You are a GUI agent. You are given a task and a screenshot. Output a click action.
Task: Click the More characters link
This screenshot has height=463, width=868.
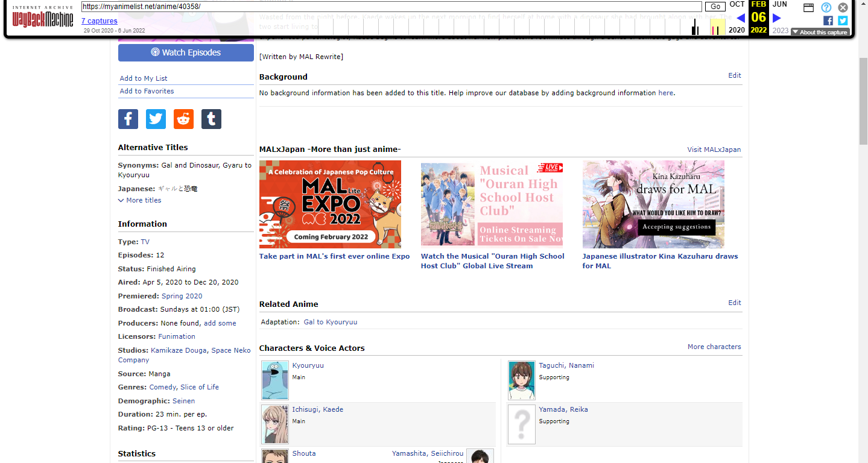tap(714, 347)
